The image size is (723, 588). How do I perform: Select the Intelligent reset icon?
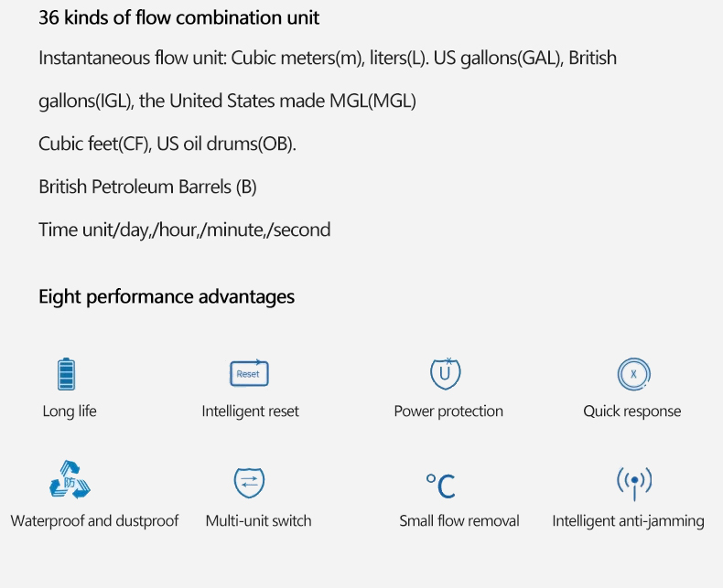pyautogui.click(x=249, y=373)
